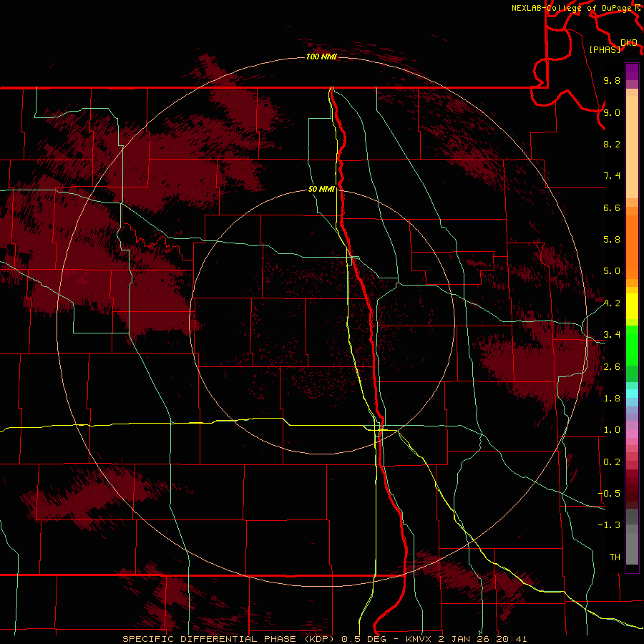Click the 8.2 value on color scale
Screen dimensions: 644x644
pyautogui.click(x=612, y=144)
